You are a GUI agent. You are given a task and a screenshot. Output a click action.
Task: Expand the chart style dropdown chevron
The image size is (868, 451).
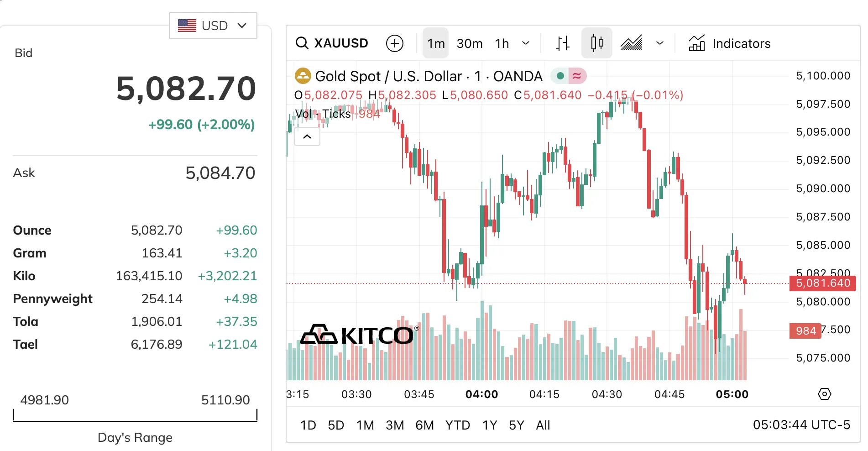(x=660, y=43)
